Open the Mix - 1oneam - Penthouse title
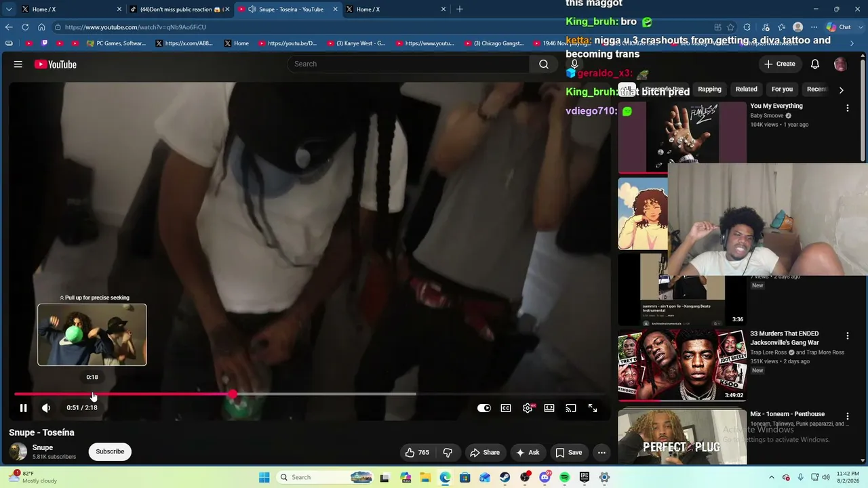This screenshot has height=488, width=868. pos(787,414)
